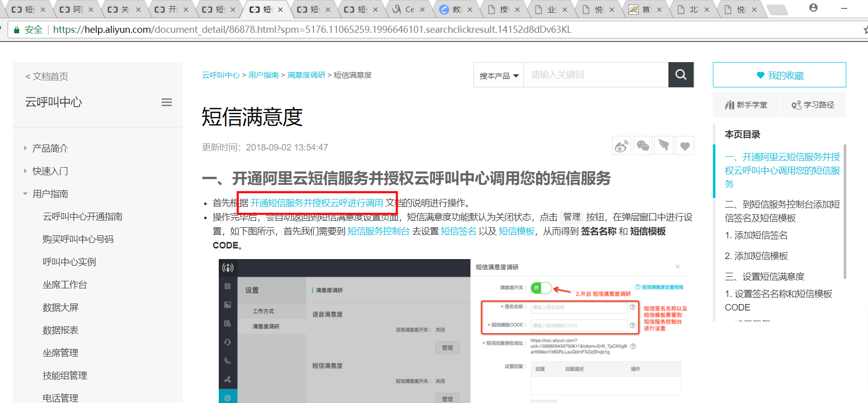Expand the 产品简介 tree section
The image size is (868, 403).
25,148
